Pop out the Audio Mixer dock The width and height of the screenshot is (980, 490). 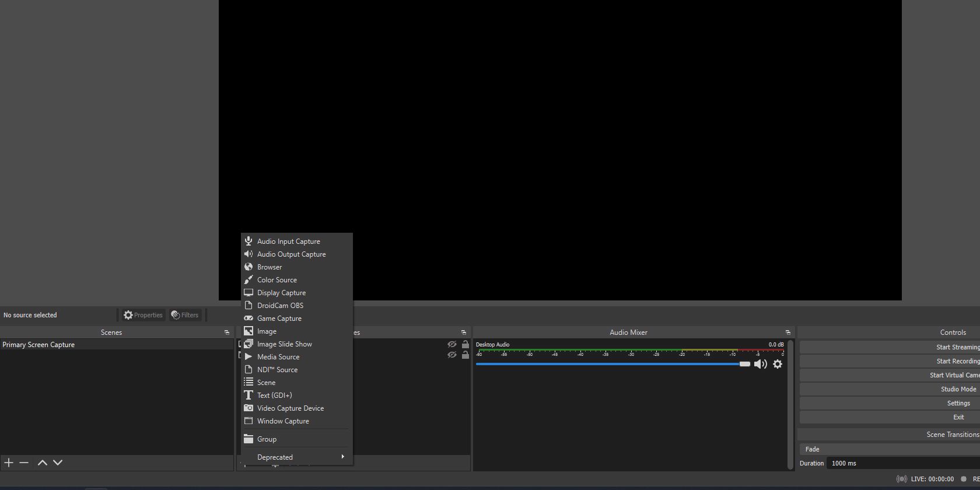pos(787,332)
